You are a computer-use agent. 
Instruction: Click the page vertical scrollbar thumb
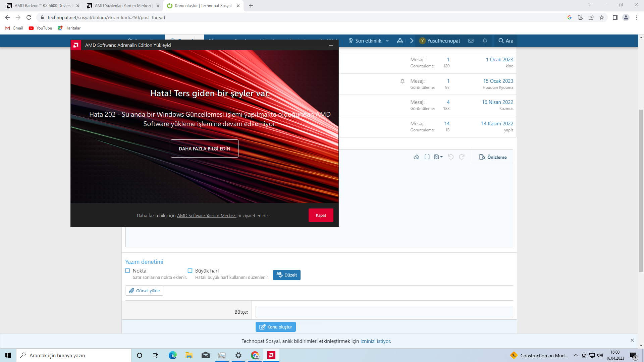[x=641, y=191]
